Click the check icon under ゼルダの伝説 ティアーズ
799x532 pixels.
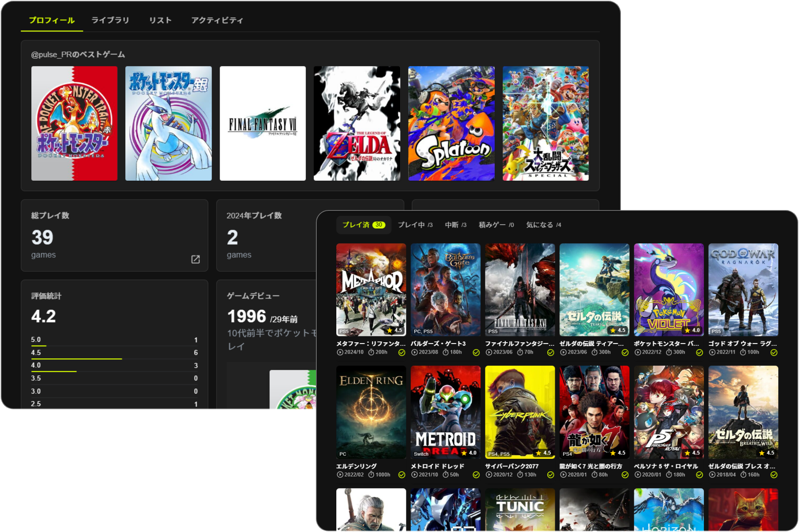tap(625, 352)
